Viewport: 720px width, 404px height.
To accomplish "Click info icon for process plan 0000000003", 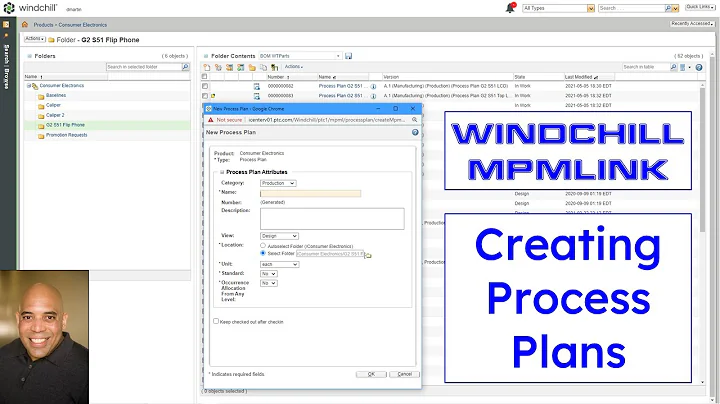I will point(373,96).
